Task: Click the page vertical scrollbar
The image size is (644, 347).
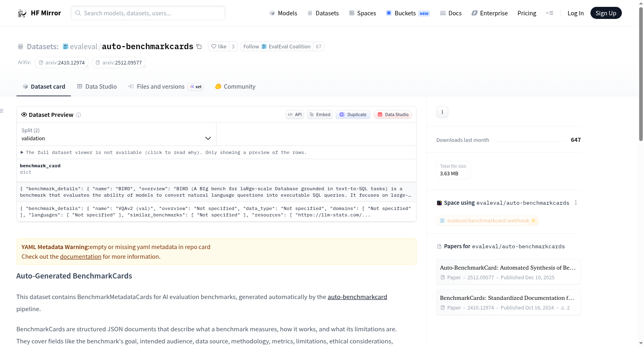Action: pos(641,74)
